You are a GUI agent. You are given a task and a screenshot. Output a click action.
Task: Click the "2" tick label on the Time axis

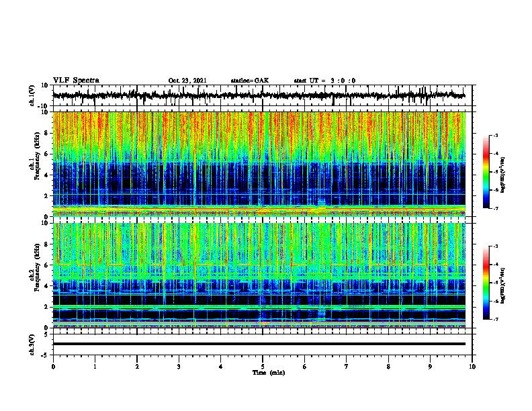[137, 367]
